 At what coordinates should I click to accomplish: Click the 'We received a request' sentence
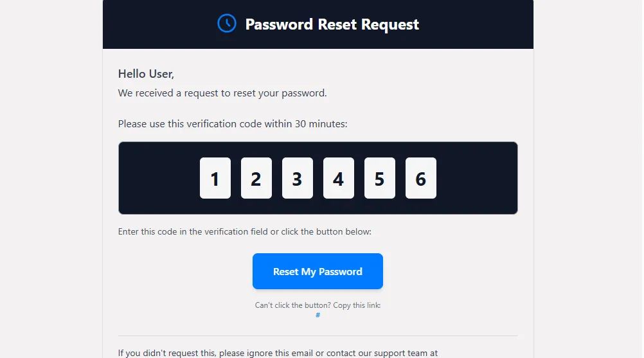click(222, 93)
